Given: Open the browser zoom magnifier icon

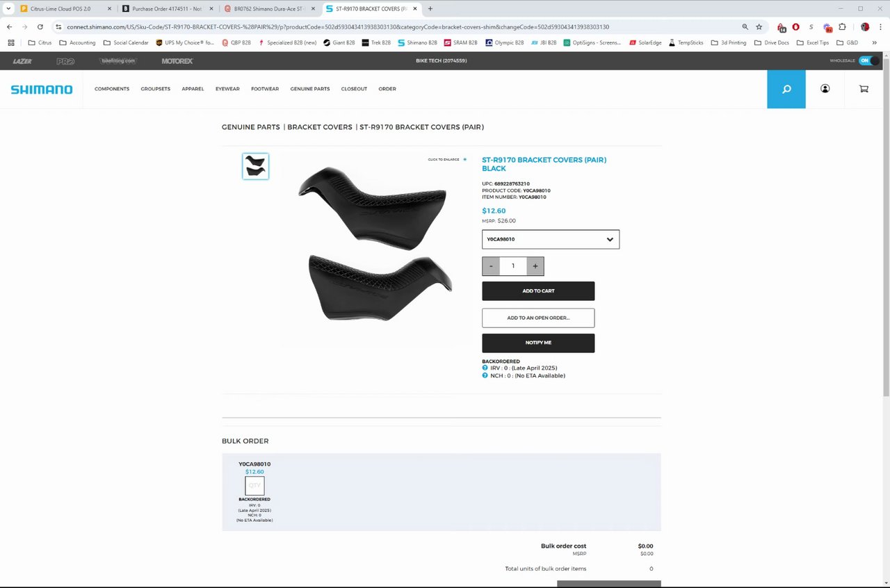Looking at the screenshot, I should click(745, 26).
